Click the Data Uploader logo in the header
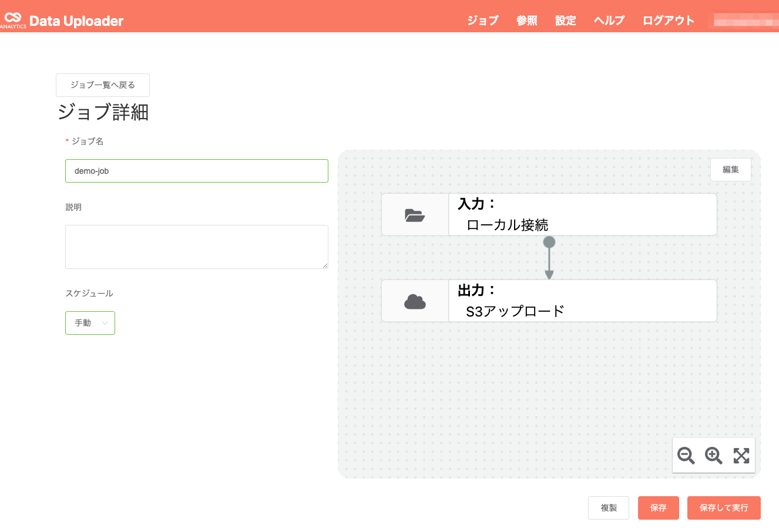The image size is (779, 532). pos(63,19)
